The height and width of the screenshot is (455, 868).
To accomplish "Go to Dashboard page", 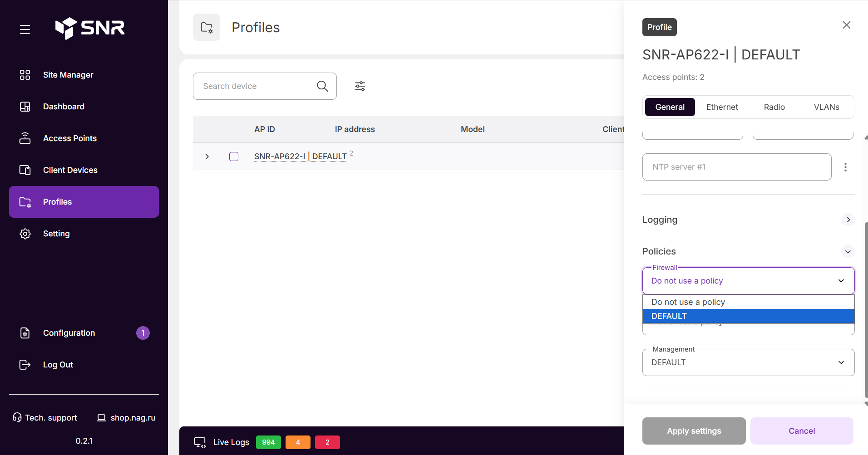I will 84,107.
